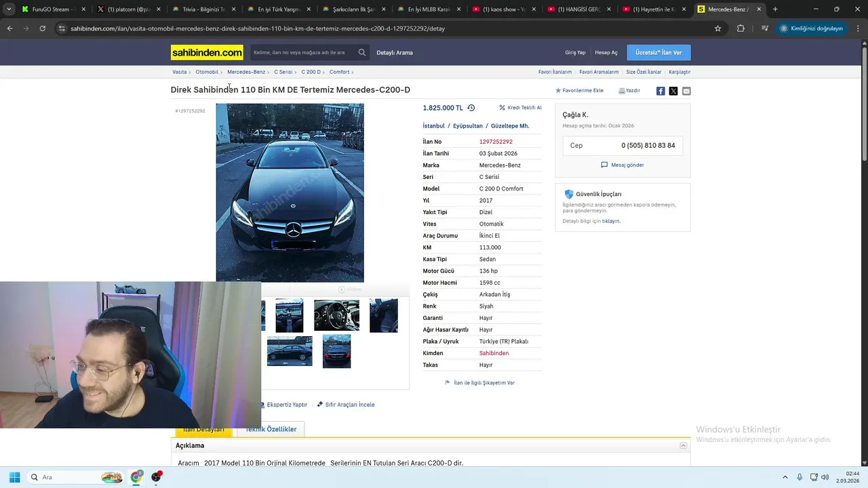
Task: Click İstanbul location link
Action: click(x=434, y=126)
